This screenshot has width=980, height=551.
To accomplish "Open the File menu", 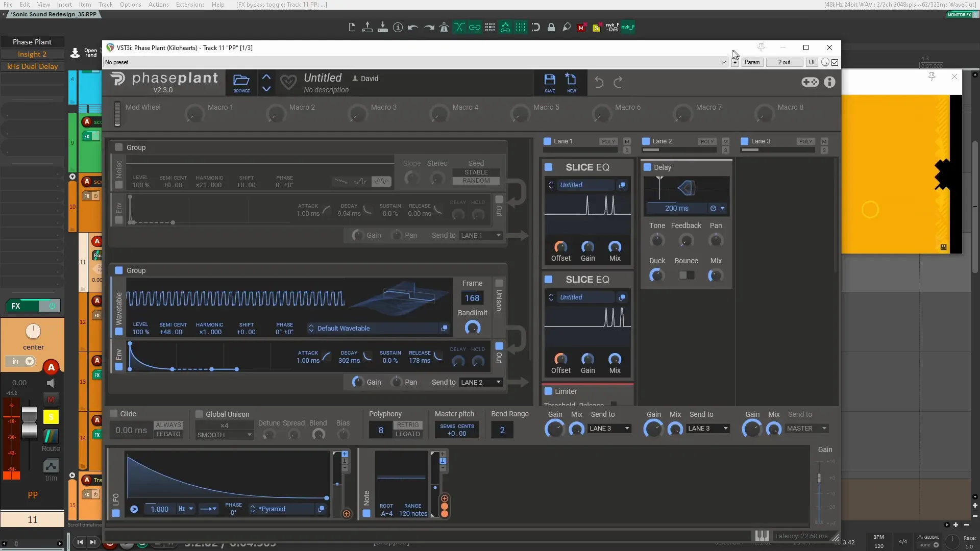I will (8, 5).
